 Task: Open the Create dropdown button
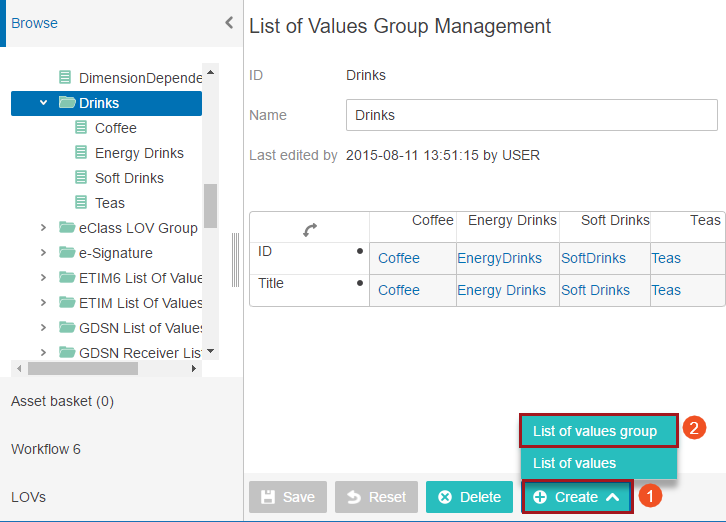pyautogui.click(x=577, y=497)
